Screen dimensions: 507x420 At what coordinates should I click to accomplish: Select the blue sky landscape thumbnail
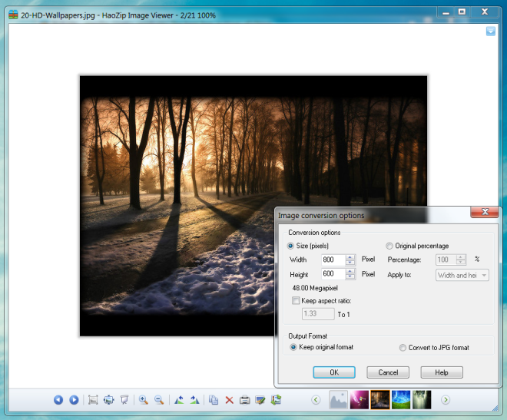click(x=400, y=399)
